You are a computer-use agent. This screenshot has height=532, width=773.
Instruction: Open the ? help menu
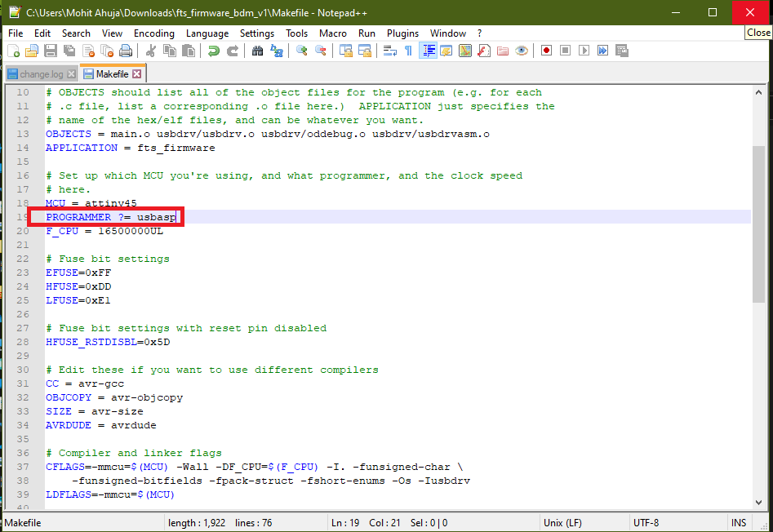pyautogui.click(x=479, y=33)
